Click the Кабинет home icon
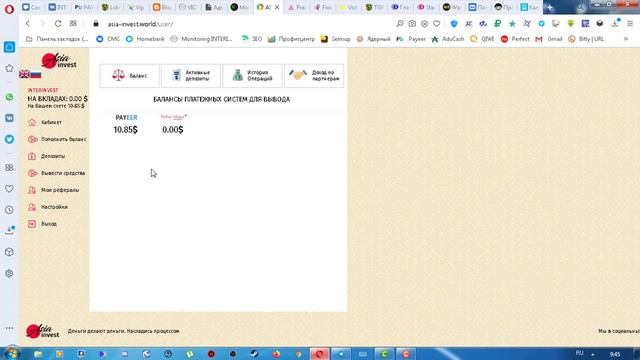This screenshot has width=640, height=360. pos(32,122)
